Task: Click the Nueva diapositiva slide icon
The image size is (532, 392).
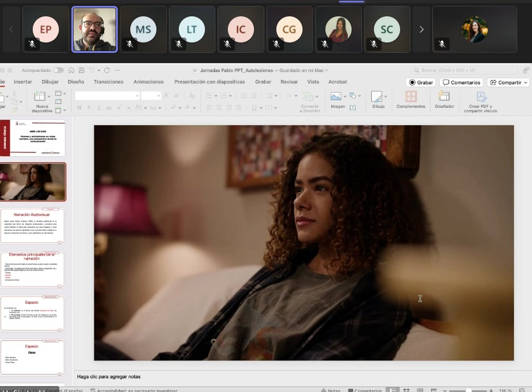Action: [40, 96]
